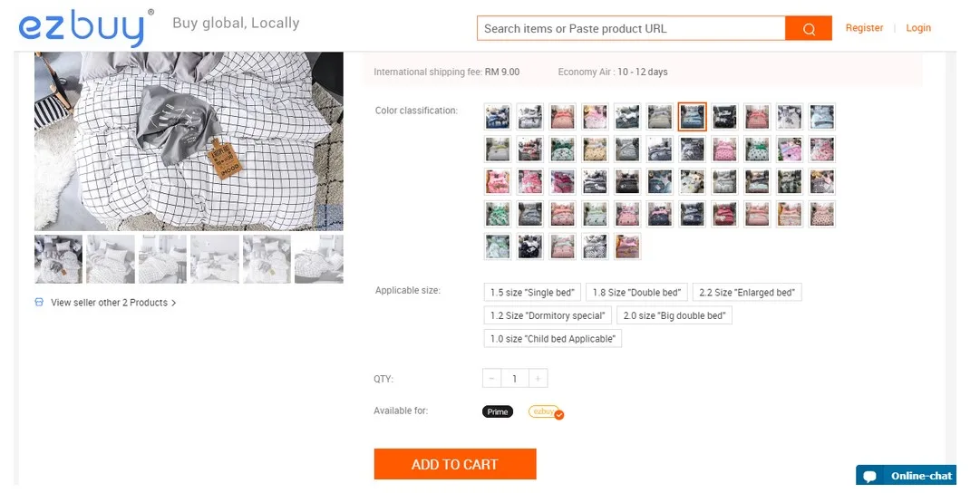Select 1.2 Size "Dormitory special" option

point(548,315)
